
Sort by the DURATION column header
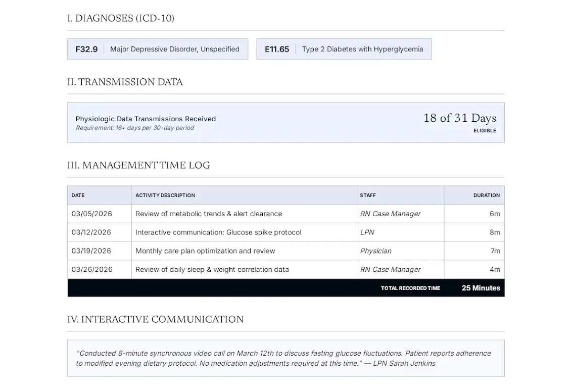(486, 195)
